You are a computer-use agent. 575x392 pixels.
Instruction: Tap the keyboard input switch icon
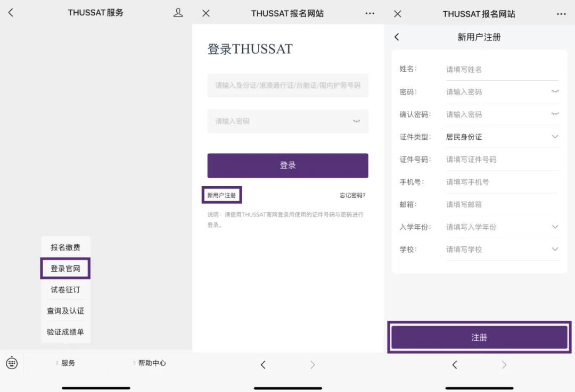[x=12, y=363]
